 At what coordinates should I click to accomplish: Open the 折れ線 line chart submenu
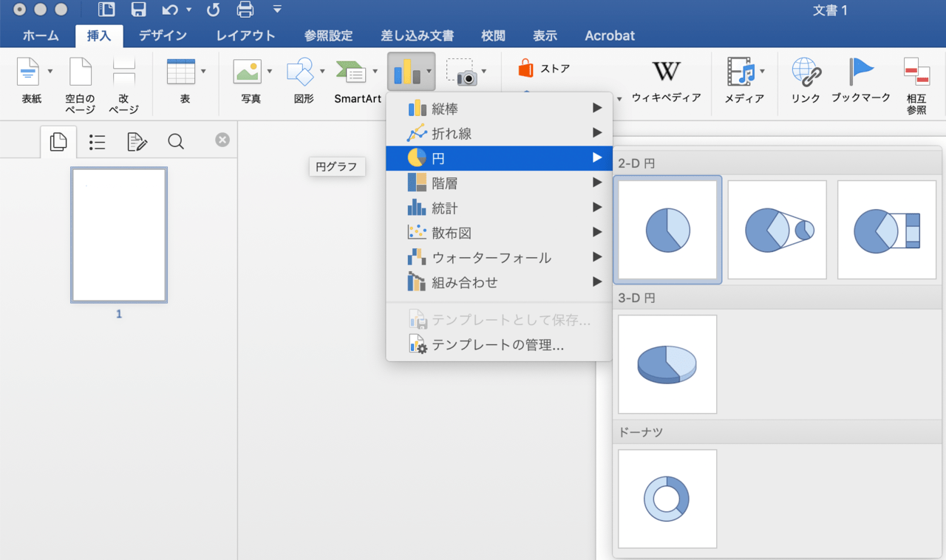click(x=499, y=134)
